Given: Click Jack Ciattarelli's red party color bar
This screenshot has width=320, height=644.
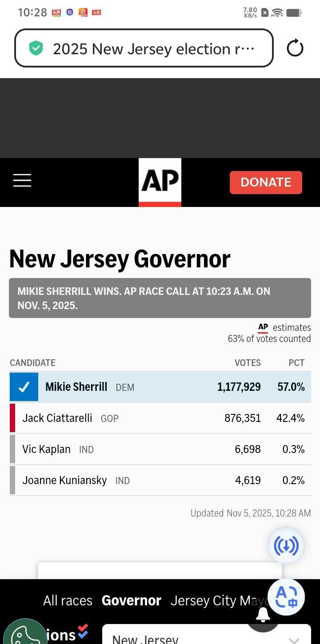Looking at the screenshot, I should click(12, 418).
